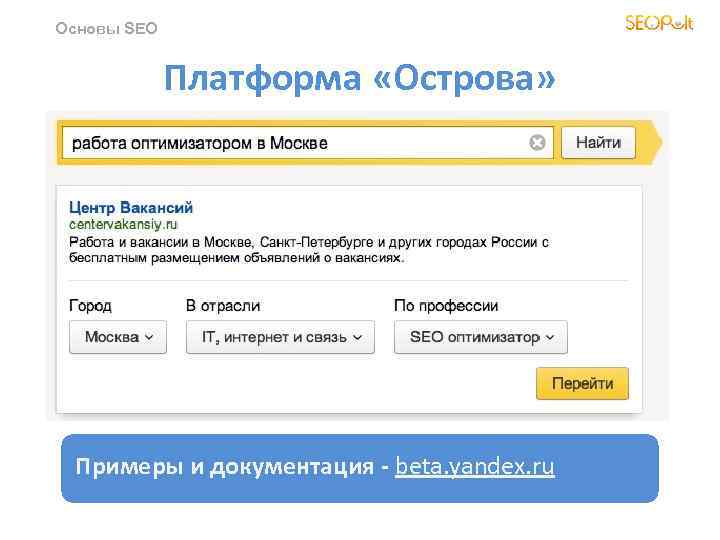Click the В отрасли label

tap(223, 306)
